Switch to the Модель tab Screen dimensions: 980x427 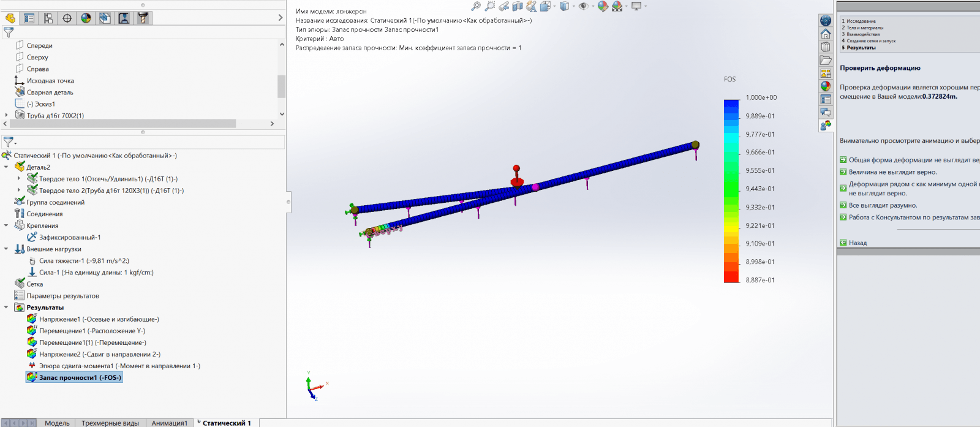(57, 423)
